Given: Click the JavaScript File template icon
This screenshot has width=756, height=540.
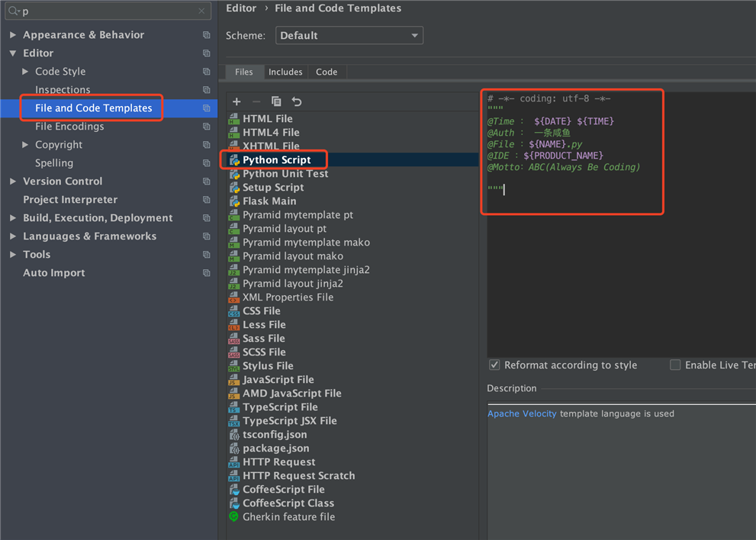Looking at the screenshot, I should (234, 380).
